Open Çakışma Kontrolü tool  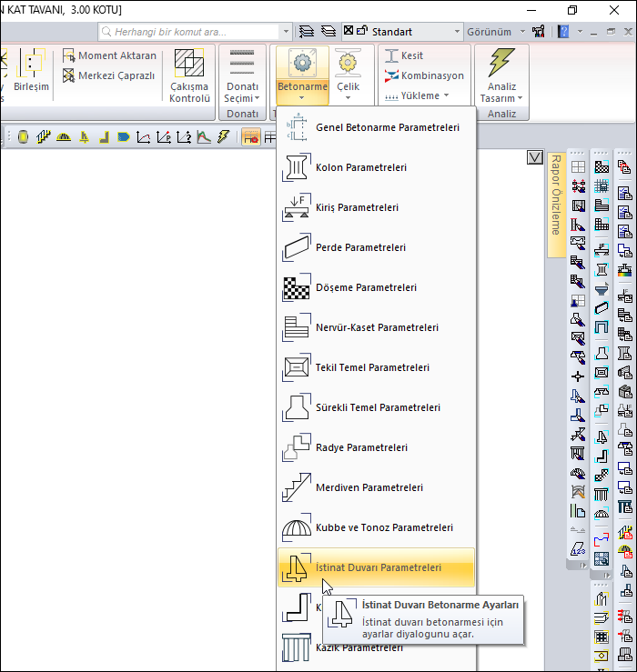(x=190, y=75)
